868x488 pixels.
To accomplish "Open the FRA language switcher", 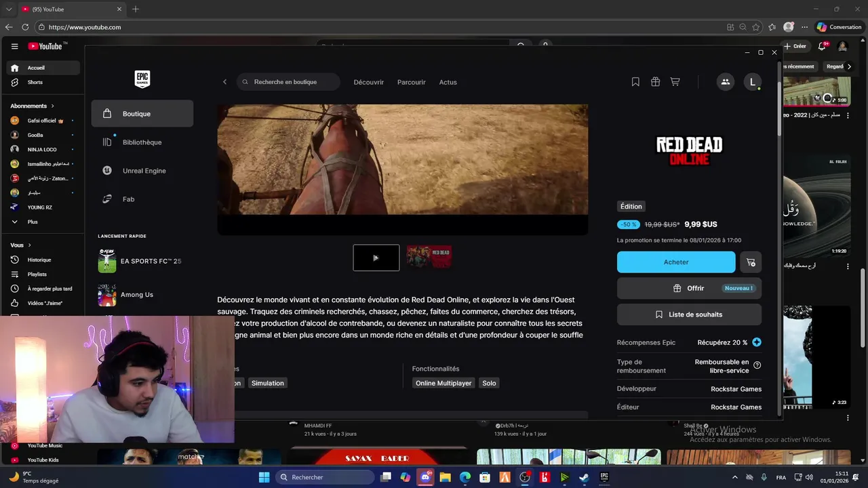I will coord(781,477).
